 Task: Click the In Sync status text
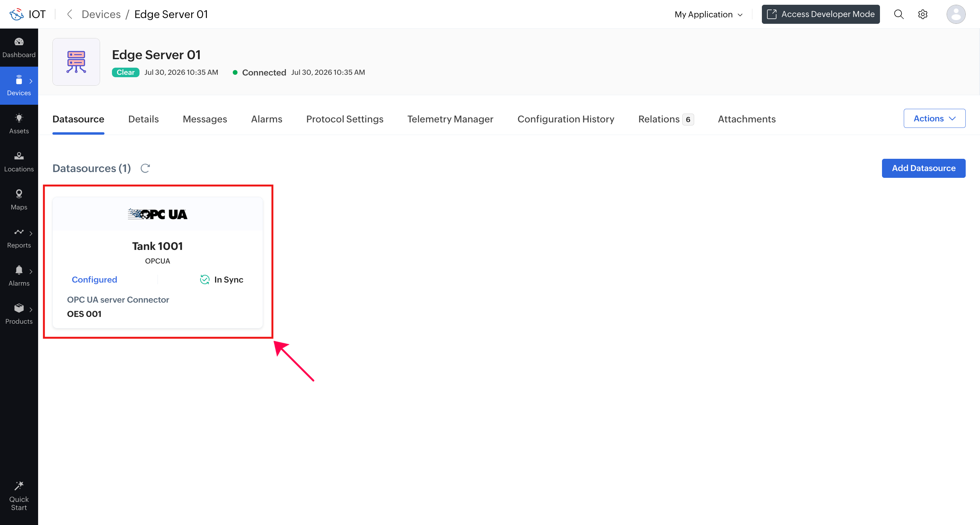[x=229, y=280]
